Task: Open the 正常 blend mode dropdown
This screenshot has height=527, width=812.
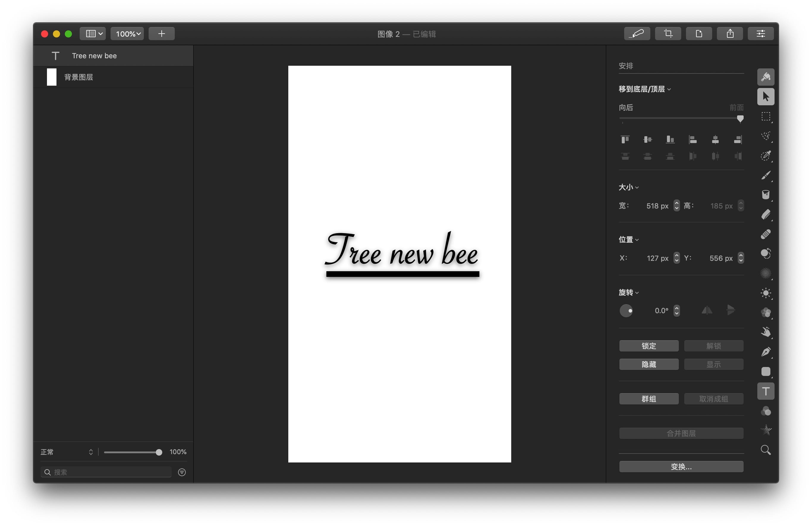Action: 67,452
